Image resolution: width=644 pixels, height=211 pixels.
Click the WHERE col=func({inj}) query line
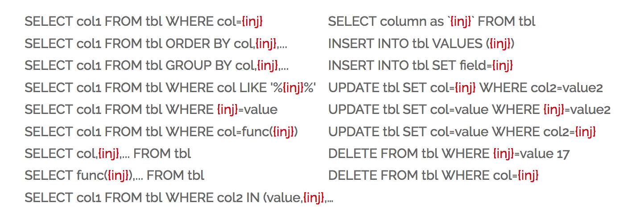coord(161,132)
